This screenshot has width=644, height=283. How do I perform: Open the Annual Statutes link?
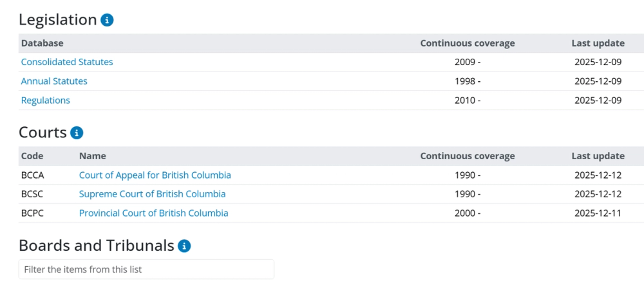pos(54,81)
